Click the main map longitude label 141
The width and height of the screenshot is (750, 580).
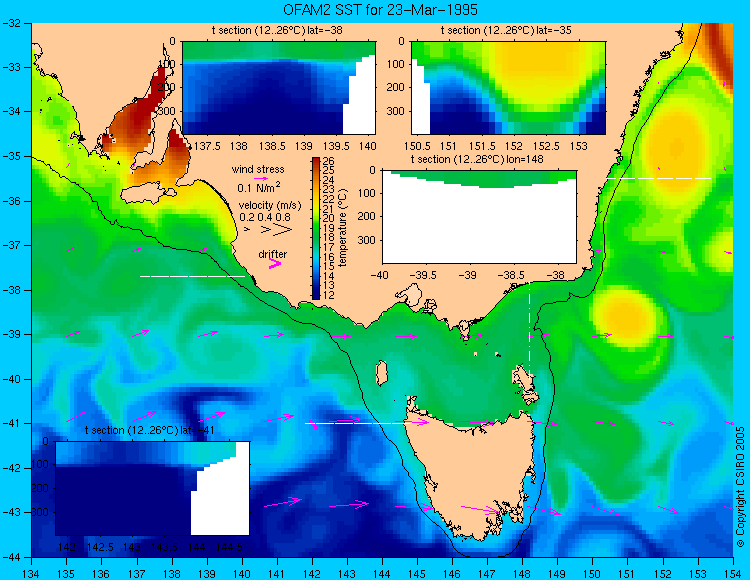click(x=277, y=574)
